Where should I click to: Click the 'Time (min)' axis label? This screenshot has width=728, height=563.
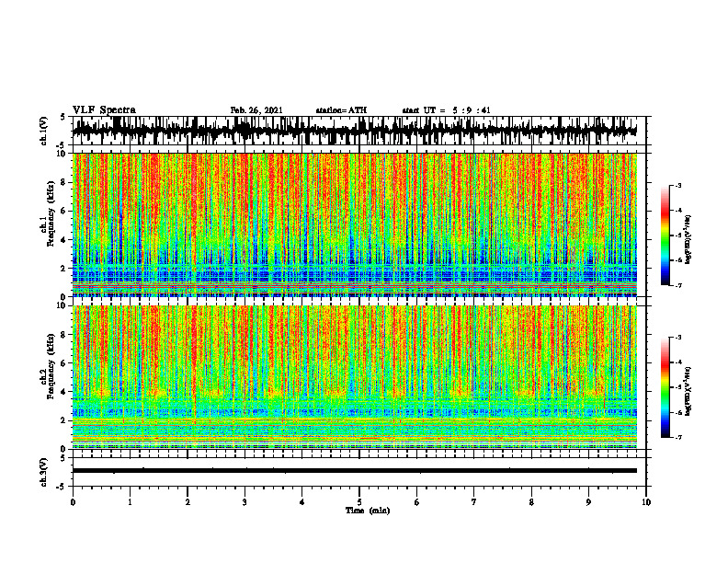click(x=368, y=511)
